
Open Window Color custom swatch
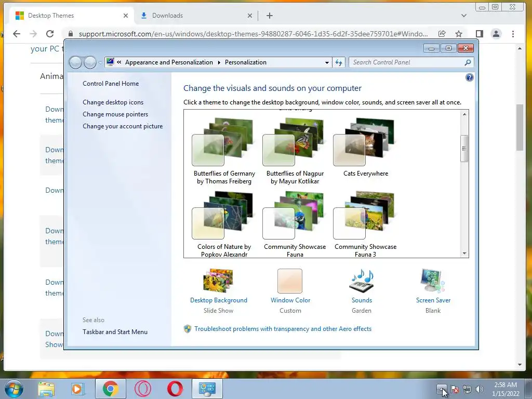290,281
